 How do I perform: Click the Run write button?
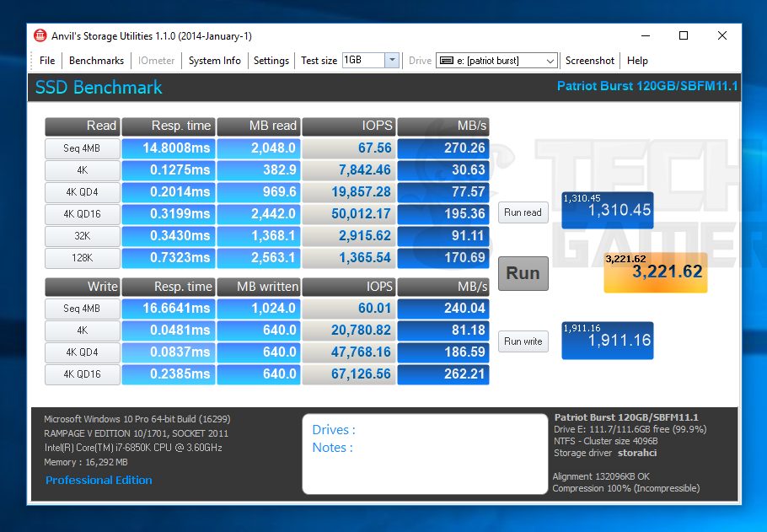tap(523, 341)
